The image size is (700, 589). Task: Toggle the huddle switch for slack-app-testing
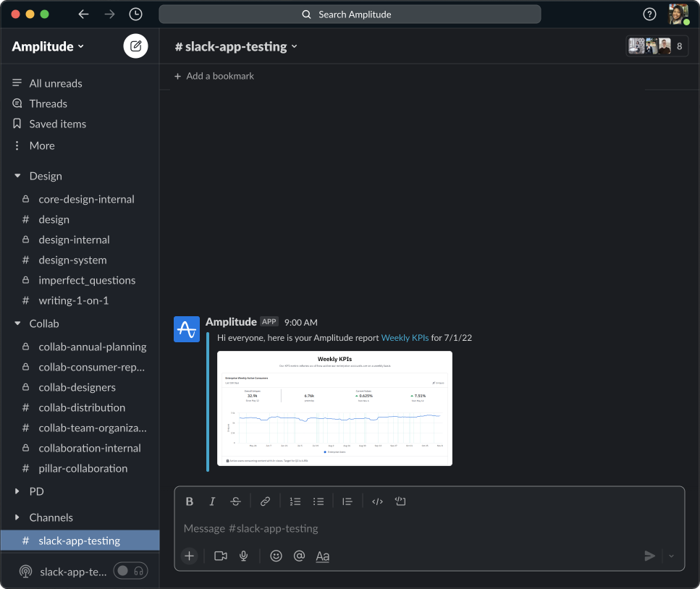click(x=130, y=571)
